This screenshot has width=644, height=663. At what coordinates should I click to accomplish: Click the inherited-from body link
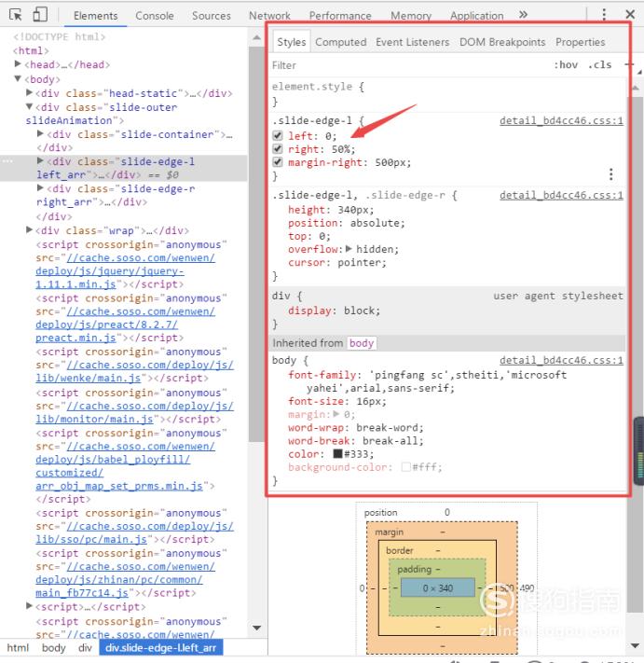362,343
